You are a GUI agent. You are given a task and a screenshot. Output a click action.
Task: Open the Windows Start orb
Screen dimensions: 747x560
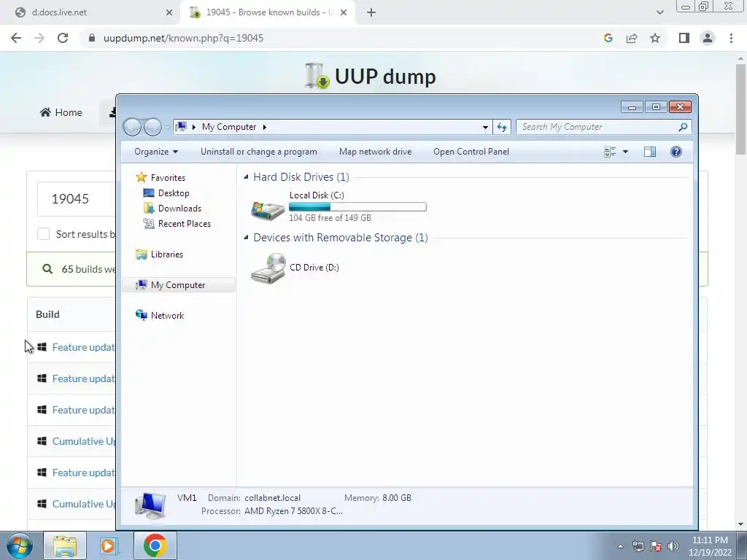click(20, 545)
